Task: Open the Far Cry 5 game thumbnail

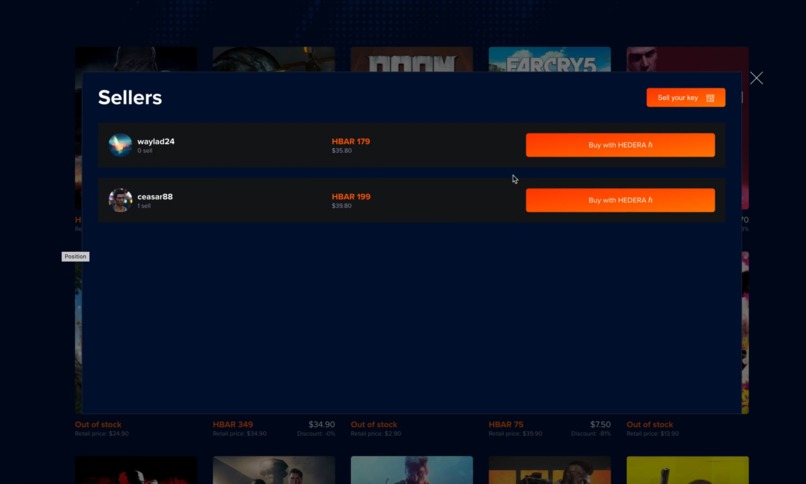Action: pyautogui.click(x=549, y=59)
